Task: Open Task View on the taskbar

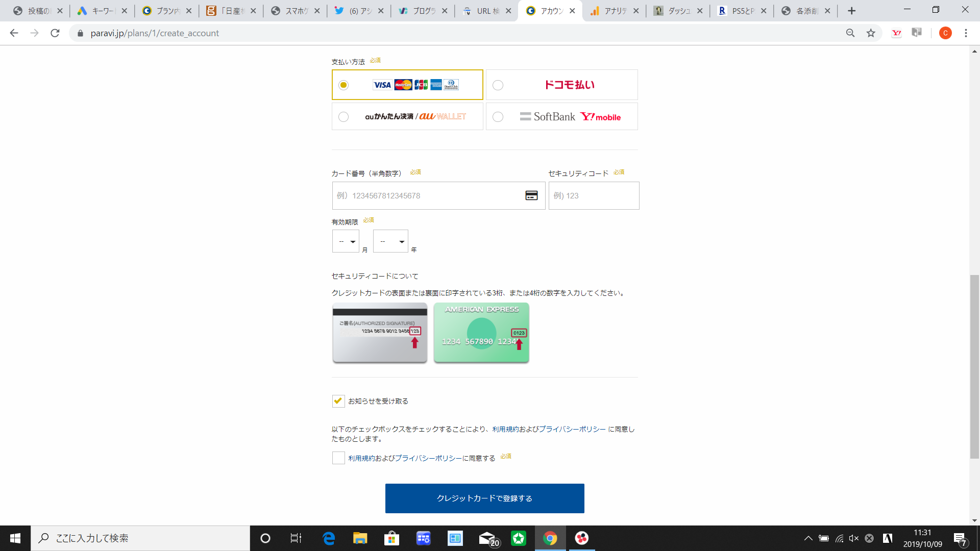Action: click(296, 538)
